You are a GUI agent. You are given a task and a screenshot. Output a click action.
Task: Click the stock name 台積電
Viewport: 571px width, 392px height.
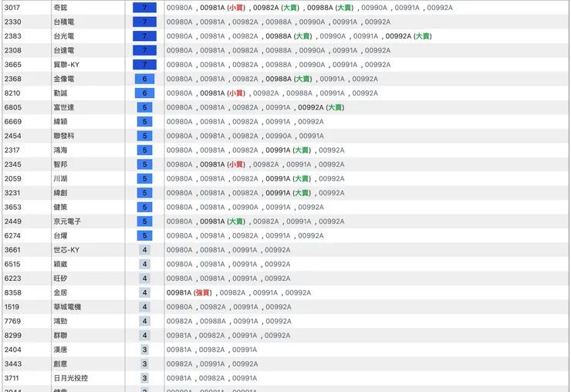[x=64, y=22]
